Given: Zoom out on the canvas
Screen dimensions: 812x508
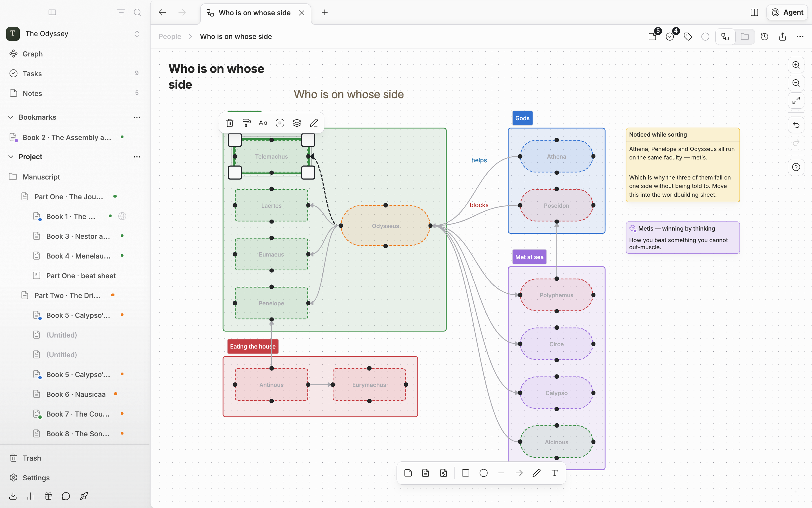Looking at the screenshot, I should coord(796,83).
